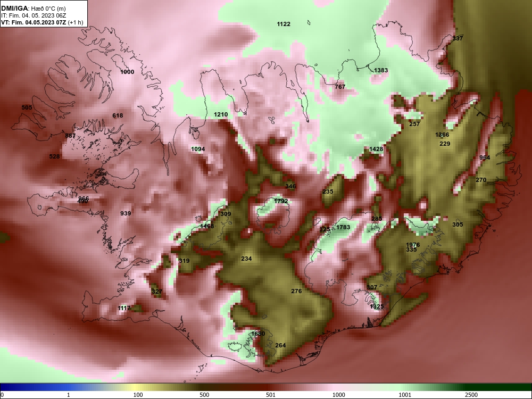This screenshot has width=532, height=399.
Task: Click the 2500 tick label on the color scale
Action: pyautogui.click(x=471, y=395)
